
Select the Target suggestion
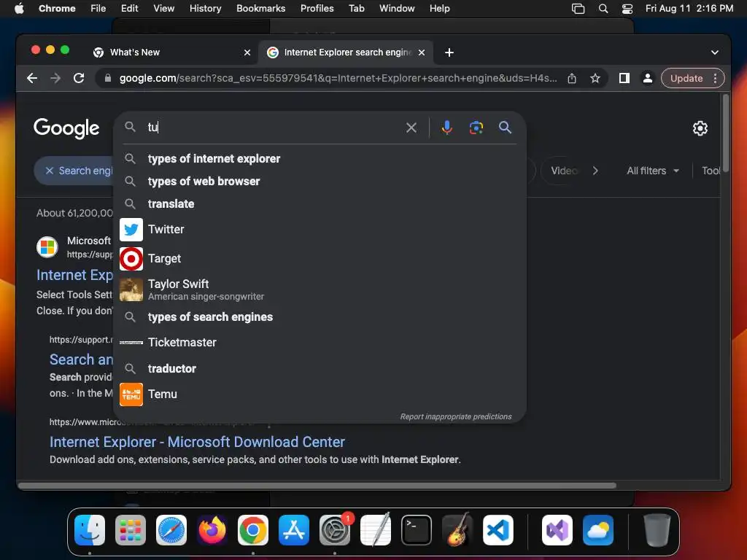tap(320, 259)
